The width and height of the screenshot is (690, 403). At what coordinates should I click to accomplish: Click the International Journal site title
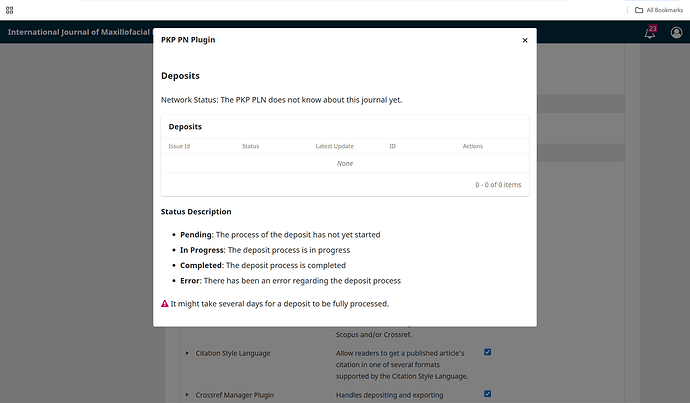pyautogui.click(x=80, y=33)
